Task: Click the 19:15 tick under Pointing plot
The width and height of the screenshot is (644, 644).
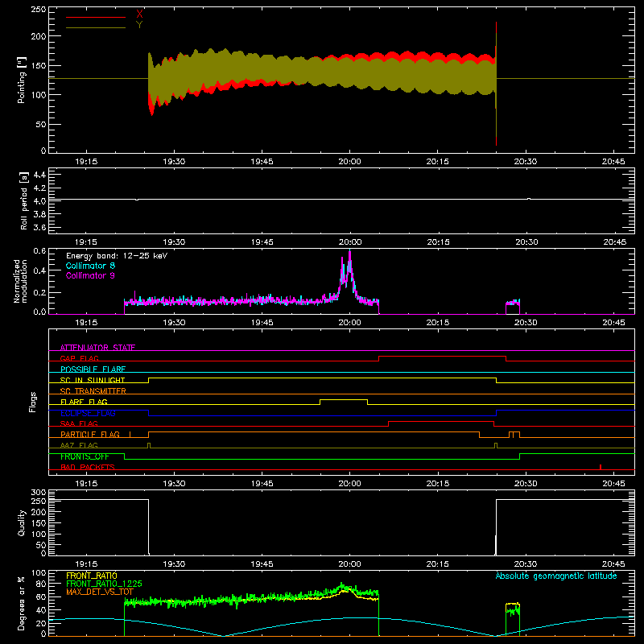Action: click(x=86, y=162)
